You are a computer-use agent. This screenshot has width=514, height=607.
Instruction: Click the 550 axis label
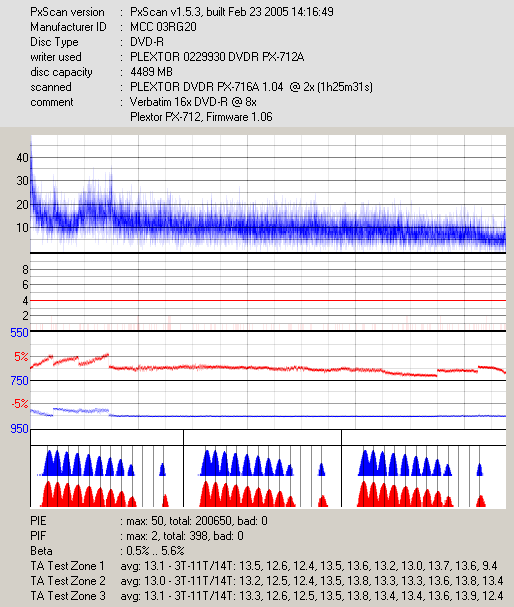19,333
